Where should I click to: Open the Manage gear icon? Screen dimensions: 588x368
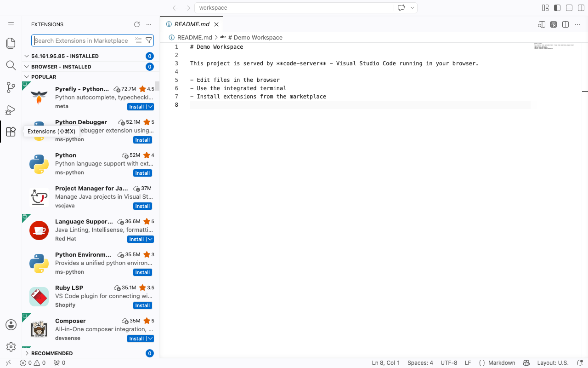click(11, 347)
